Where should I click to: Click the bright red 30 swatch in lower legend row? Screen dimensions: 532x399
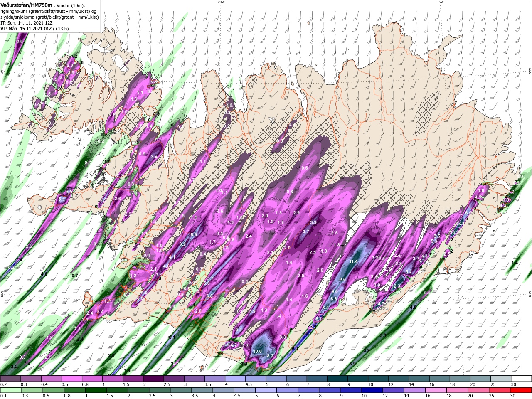coord(522,390)
